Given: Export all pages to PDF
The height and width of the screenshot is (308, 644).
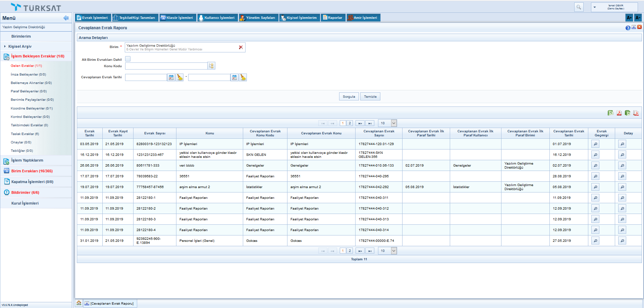Looking at the screenshot, I should [636, 113].
